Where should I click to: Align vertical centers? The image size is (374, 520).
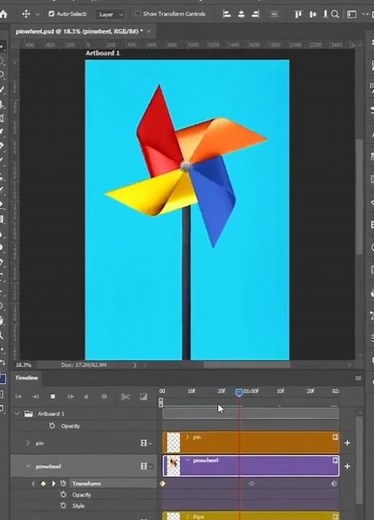313,14
